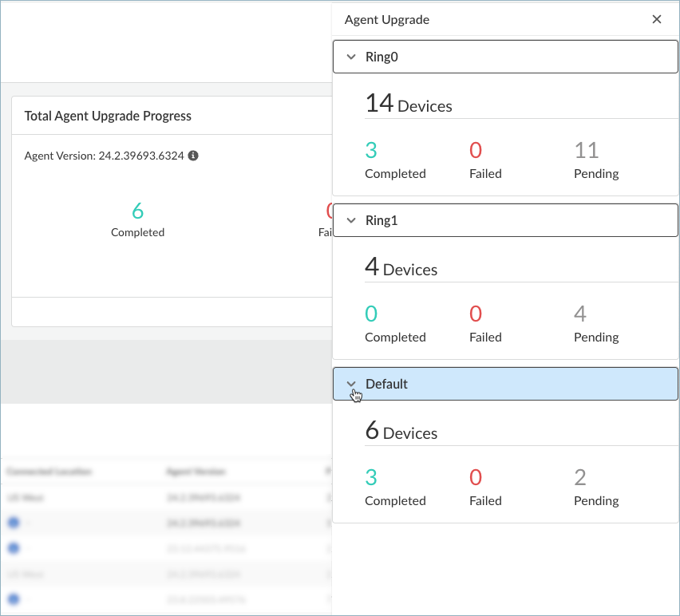680x616 pixels.
Task: Collapse the Ring0 section chevron
Action: click(x=351, y=57)
